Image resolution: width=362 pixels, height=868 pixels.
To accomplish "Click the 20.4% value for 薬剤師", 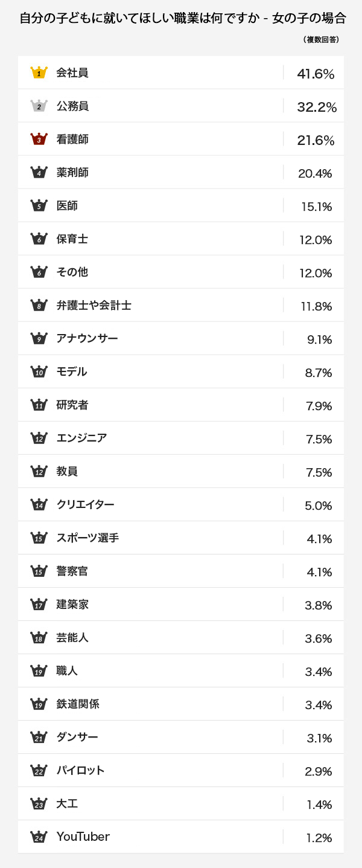I will pos(315,173).
